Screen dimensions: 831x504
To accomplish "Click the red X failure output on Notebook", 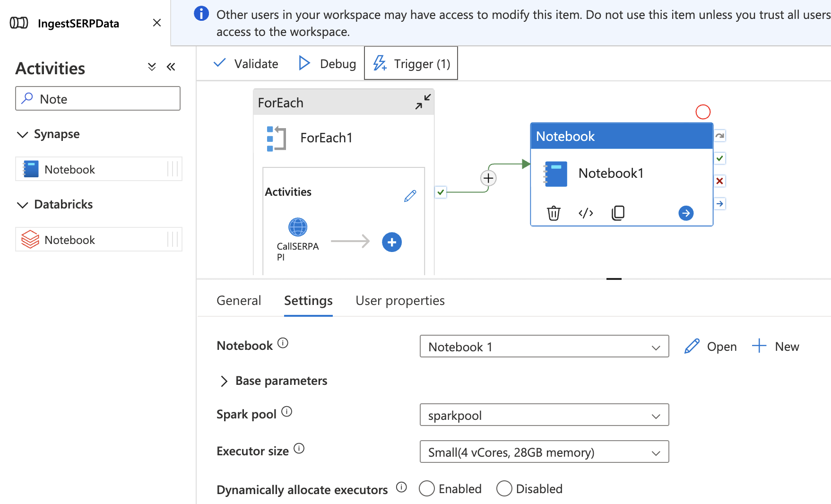I will [719, 181].
